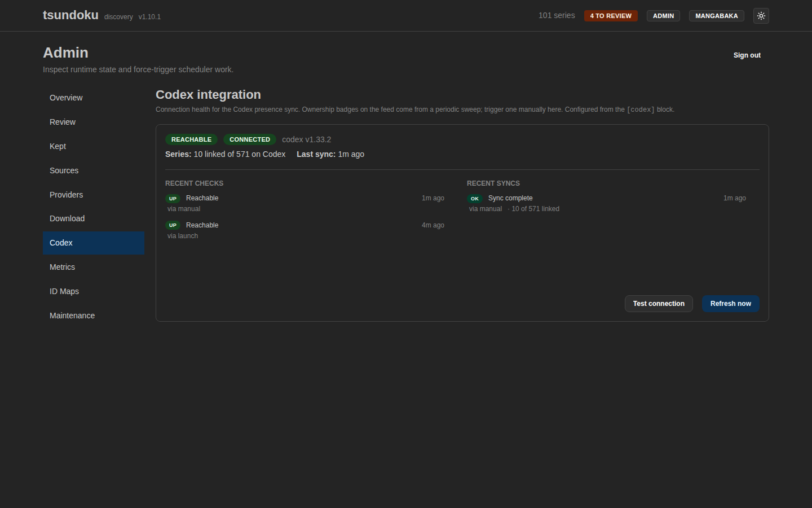Viewport: 812px width, 508px height.
Task: Click the REACHABLE status badge
Action: (191, 139)
